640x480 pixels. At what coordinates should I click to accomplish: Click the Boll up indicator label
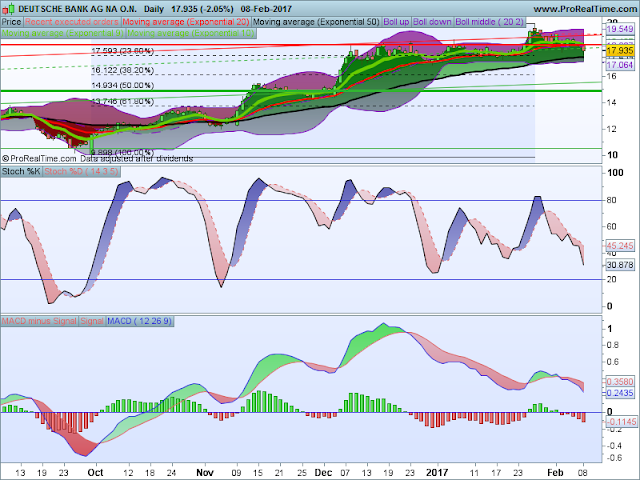point(396,22)
